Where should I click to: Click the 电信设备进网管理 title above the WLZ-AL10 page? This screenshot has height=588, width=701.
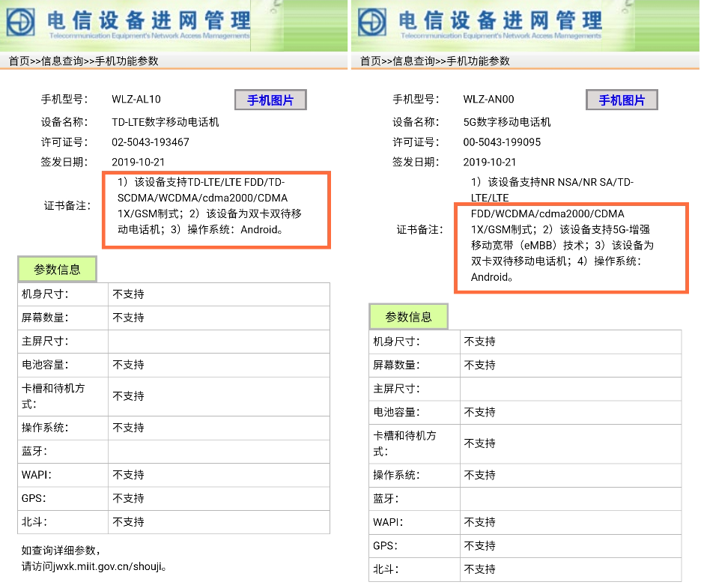pos(148,19)
